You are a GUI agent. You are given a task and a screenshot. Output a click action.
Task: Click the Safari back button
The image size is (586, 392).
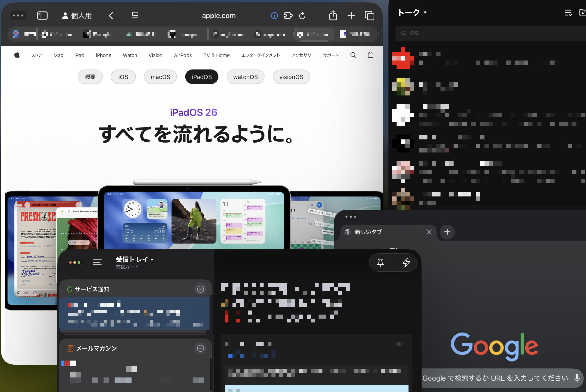coord(111,16)
